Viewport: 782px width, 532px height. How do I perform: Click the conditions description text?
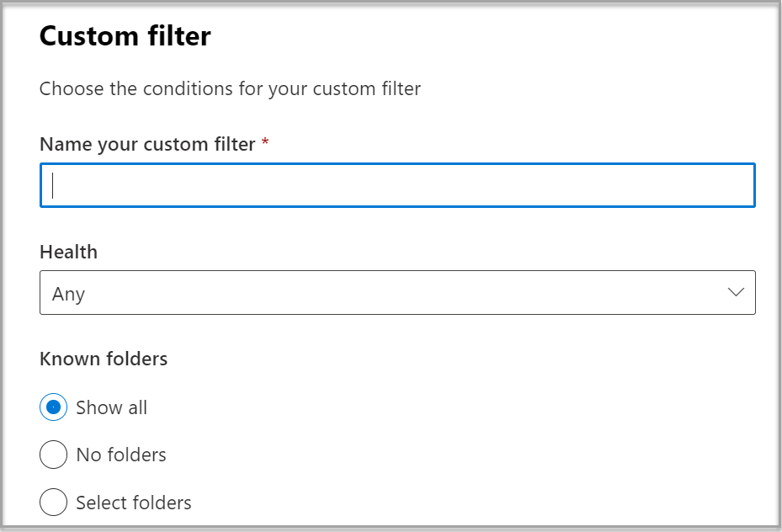tap(229, 88)
